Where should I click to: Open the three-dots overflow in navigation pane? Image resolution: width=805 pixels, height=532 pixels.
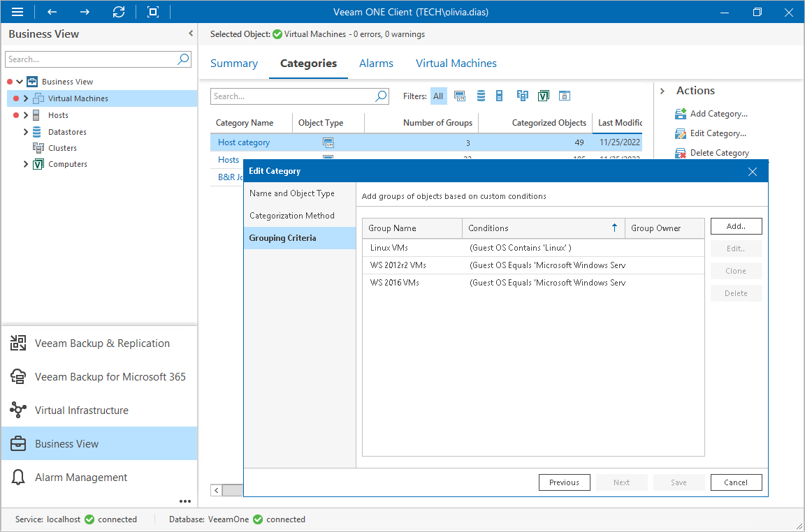click(x=184, y=501)
